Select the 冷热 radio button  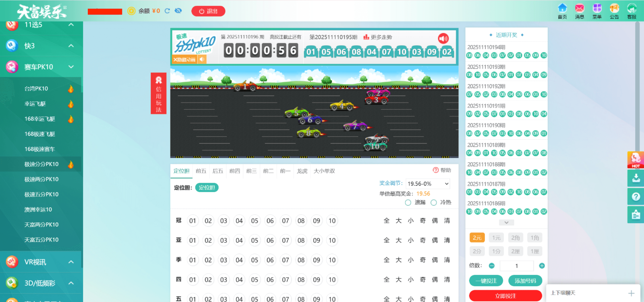[434, 203]
